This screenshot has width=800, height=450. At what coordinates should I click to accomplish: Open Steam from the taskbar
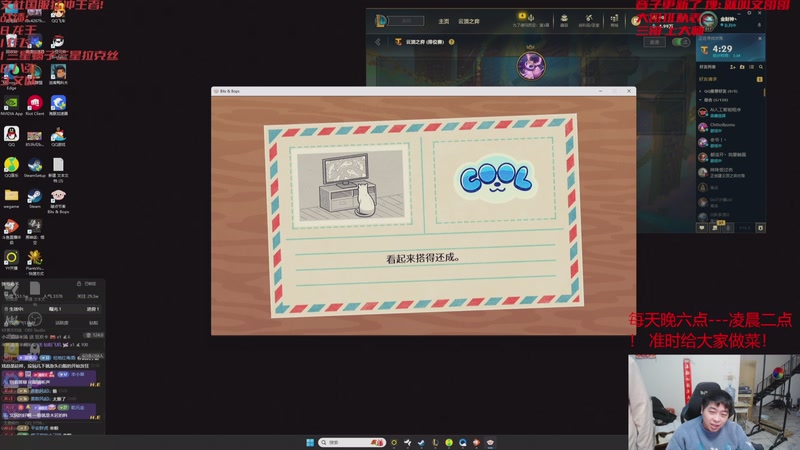point(421,442)
